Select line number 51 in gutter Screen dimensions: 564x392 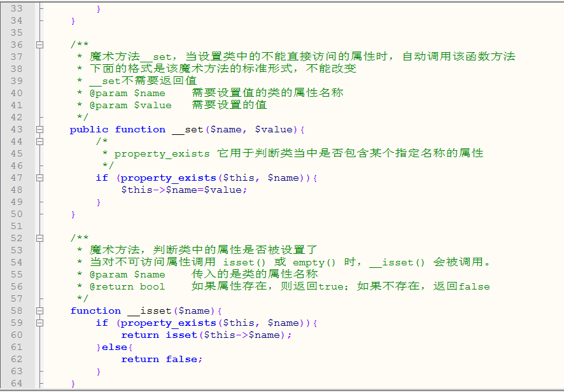click(x=17, y=226)
